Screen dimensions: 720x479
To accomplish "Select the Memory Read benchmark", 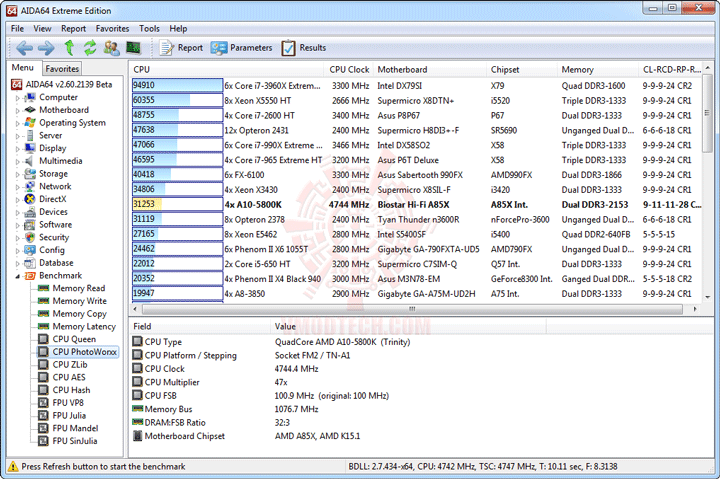I will tap(79, 288).
